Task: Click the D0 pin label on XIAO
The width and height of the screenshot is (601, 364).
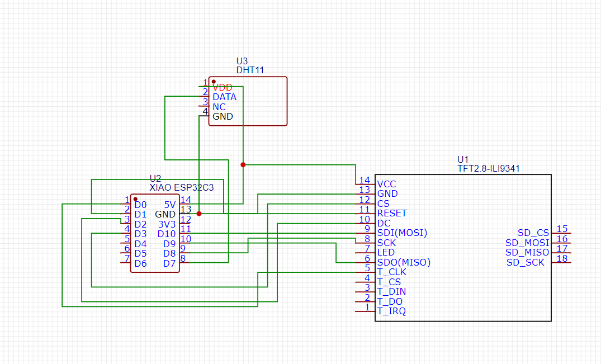Action: coord(141,205)
